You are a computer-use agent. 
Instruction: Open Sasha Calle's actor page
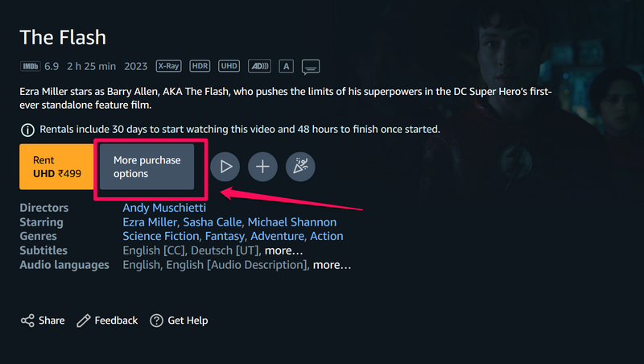[x=212, y=222]
